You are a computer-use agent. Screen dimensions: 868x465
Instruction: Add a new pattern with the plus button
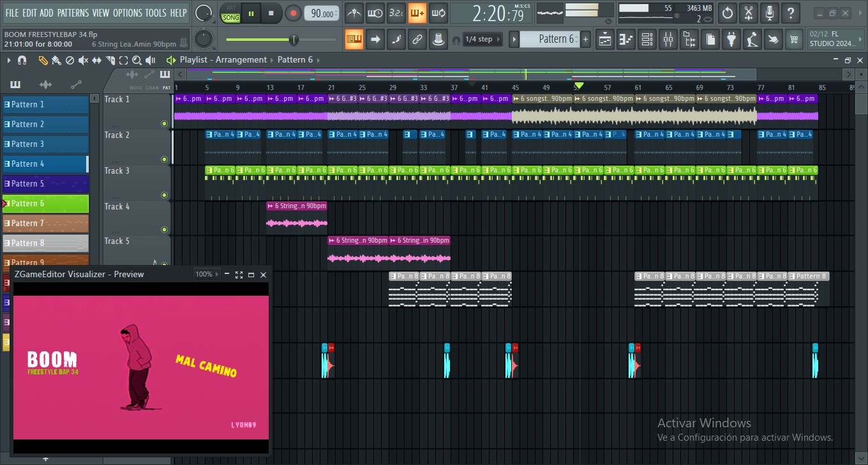coord(585,40)
